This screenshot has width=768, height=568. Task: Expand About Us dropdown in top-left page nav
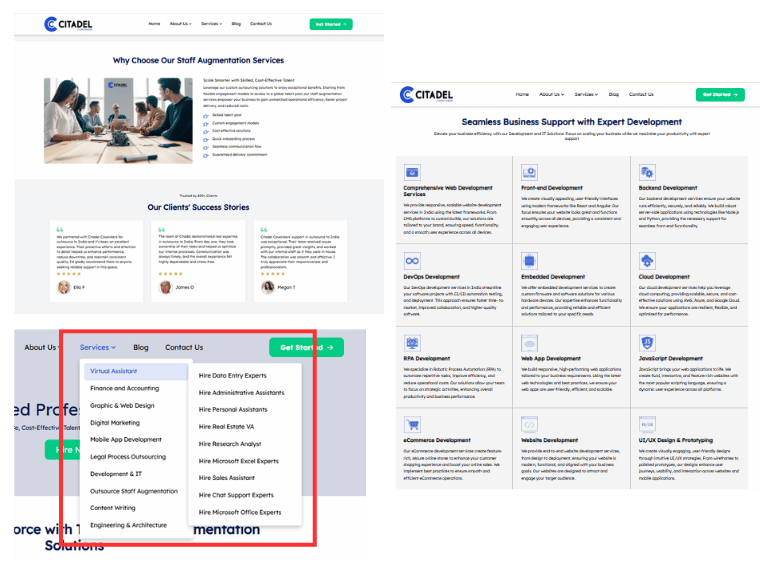(180, 24)
